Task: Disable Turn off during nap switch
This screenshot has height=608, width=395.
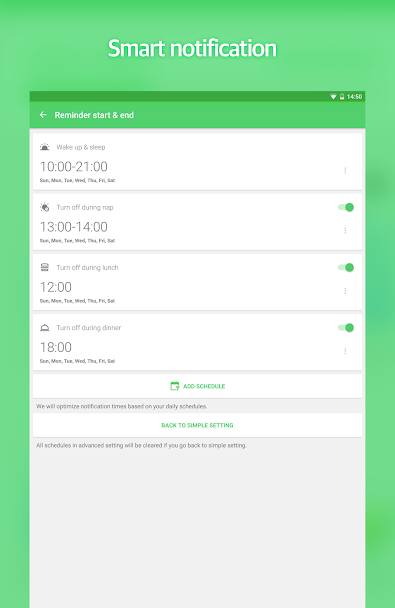Action: (x=346, y=207)
